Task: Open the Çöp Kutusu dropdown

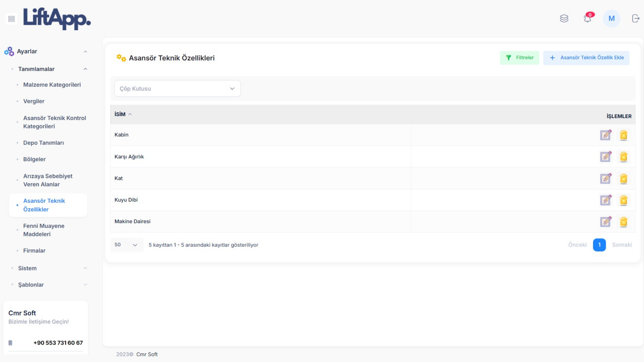Action: pyautogui.click(x=177, y=88)
